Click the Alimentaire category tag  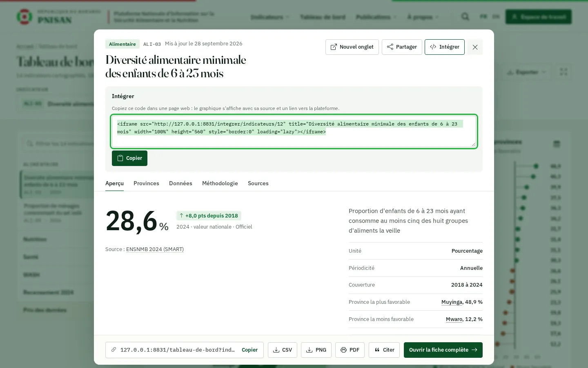coord(122,44)
